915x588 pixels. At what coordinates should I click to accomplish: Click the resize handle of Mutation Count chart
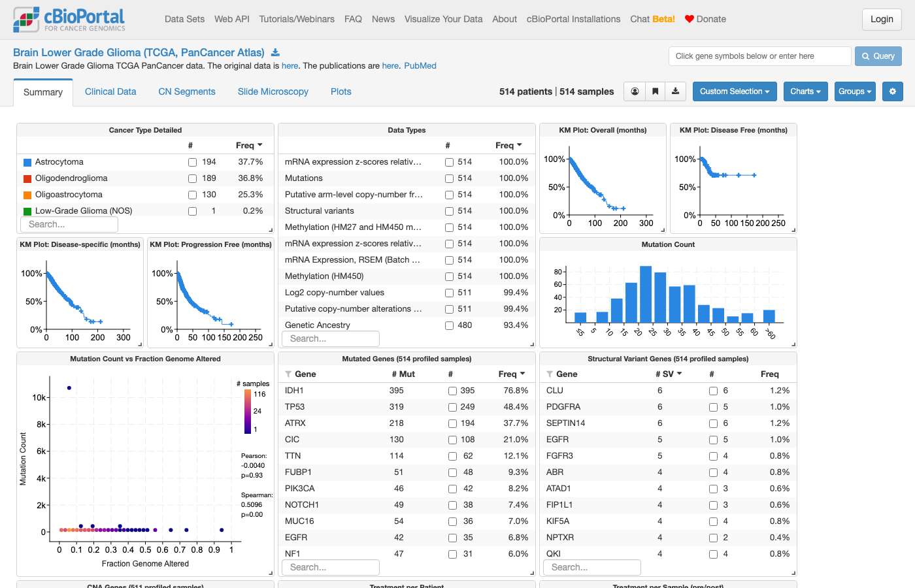coord(793,344)
